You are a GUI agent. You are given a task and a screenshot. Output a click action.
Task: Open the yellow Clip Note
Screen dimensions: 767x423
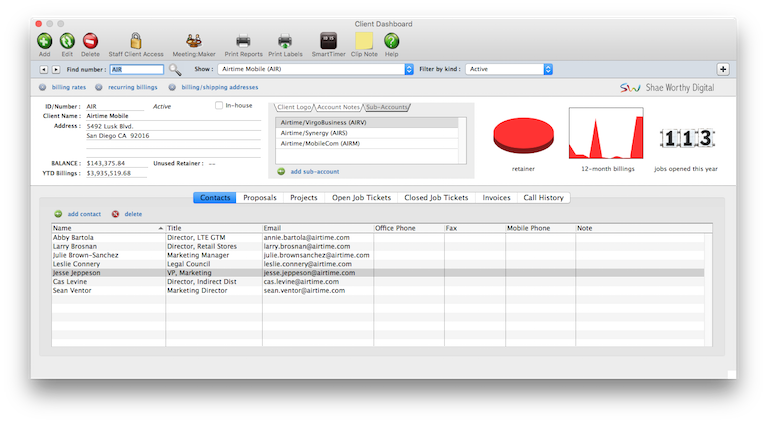click(364, 41)
